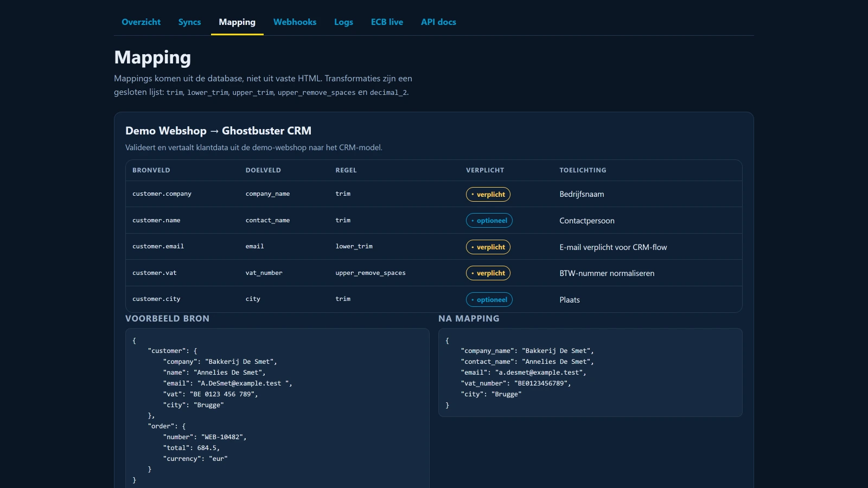Click 'BTW-nummer normaliseren' description
This screenshot has height=488, width=868.
click(607, 273)
